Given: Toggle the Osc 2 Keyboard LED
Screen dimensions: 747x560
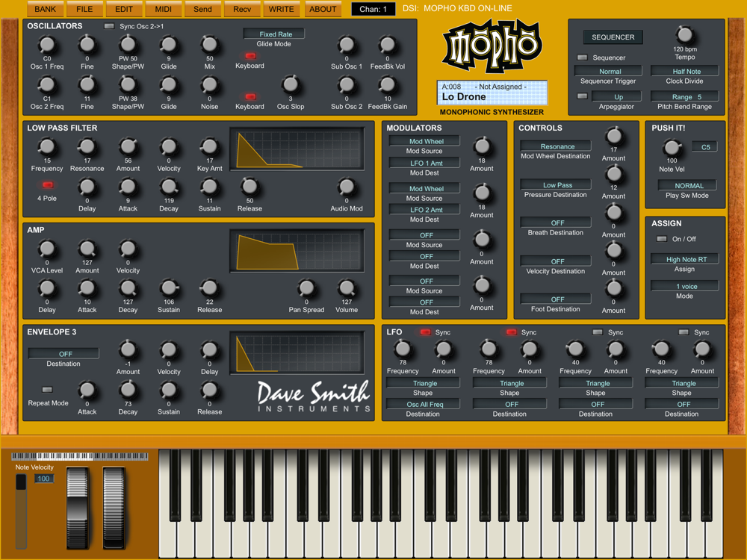Looking at the screenshot, I should [250, 96].
